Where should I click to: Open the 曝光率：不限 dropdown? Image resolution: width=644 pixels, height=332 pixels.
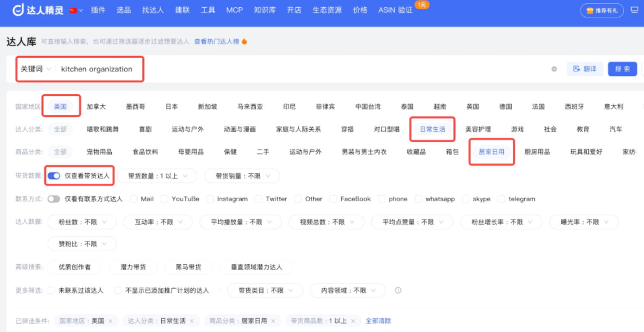click(584, 222)
